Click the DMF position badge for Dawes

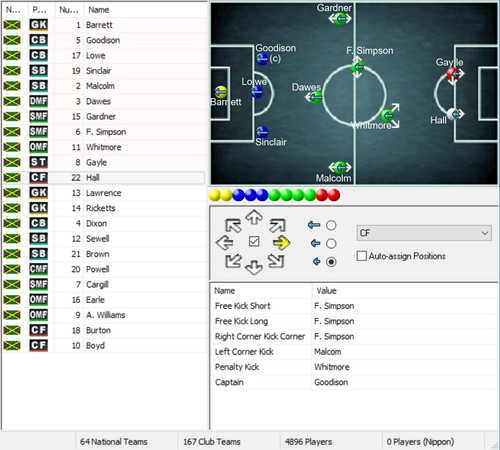[x=38, y=101]
